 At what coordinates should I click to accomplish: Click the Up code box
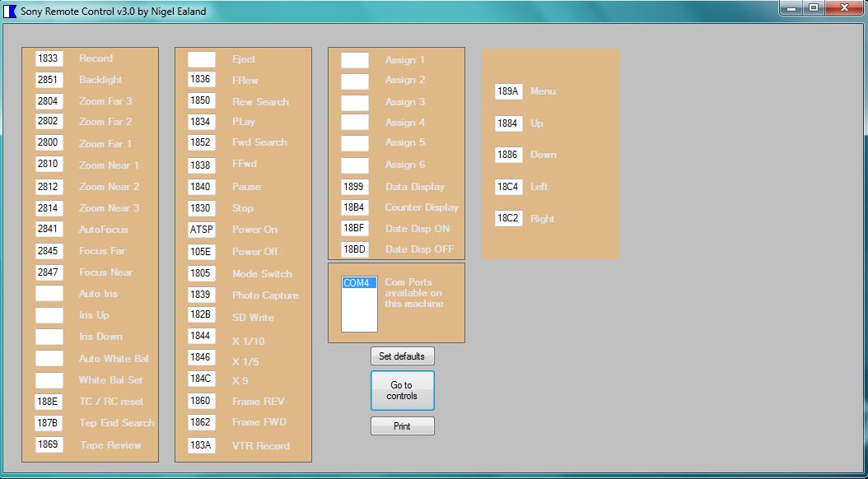(x=509, y=123)
